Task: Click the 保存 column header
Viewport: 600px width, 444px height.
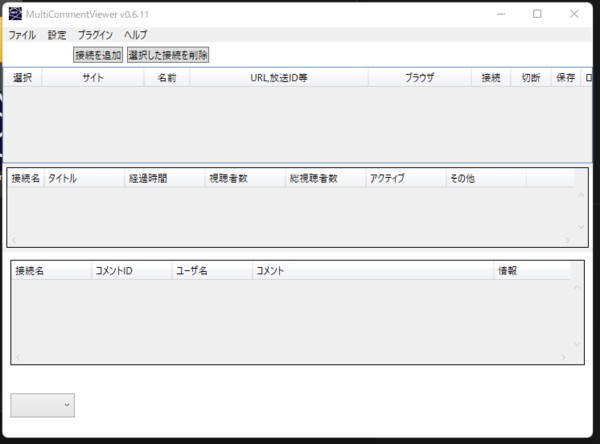Action: click(566, 78)
